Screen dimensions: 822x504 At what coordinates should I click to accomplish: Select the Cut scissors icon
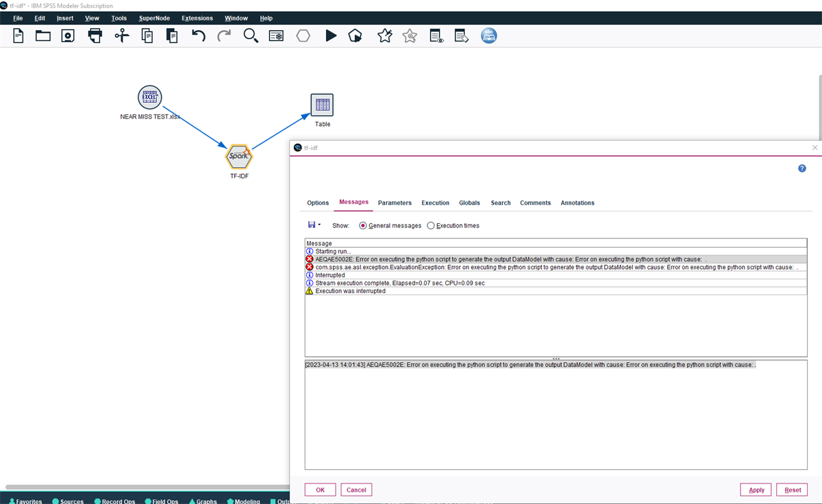click(x=121, y=35)
